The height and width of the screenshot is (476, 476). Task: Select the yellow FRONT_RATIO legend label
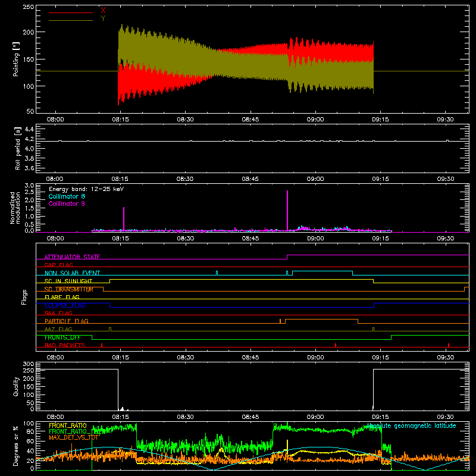pyautogui.click(x=68, y=425)
